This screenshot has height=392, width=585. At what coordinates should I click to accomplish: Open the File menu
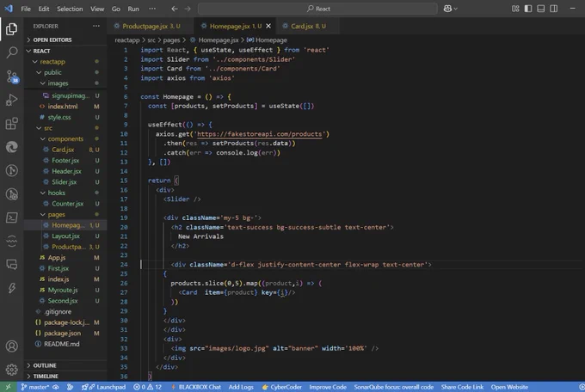click(x=26, y=9)
